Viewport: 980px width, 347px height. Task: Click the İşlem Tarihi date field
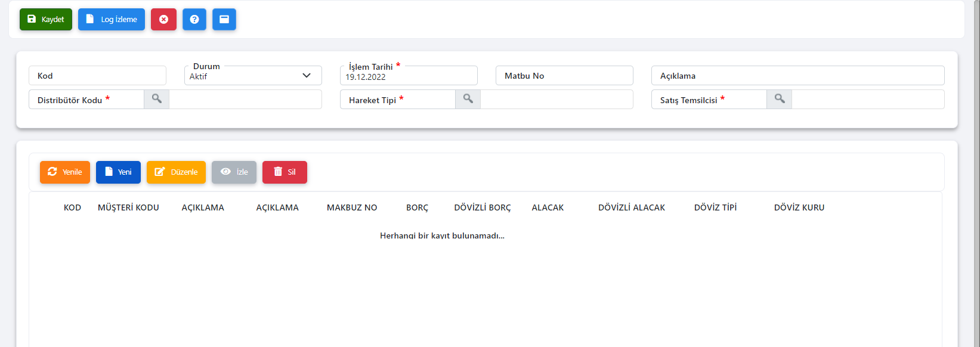tap(409, 76)
